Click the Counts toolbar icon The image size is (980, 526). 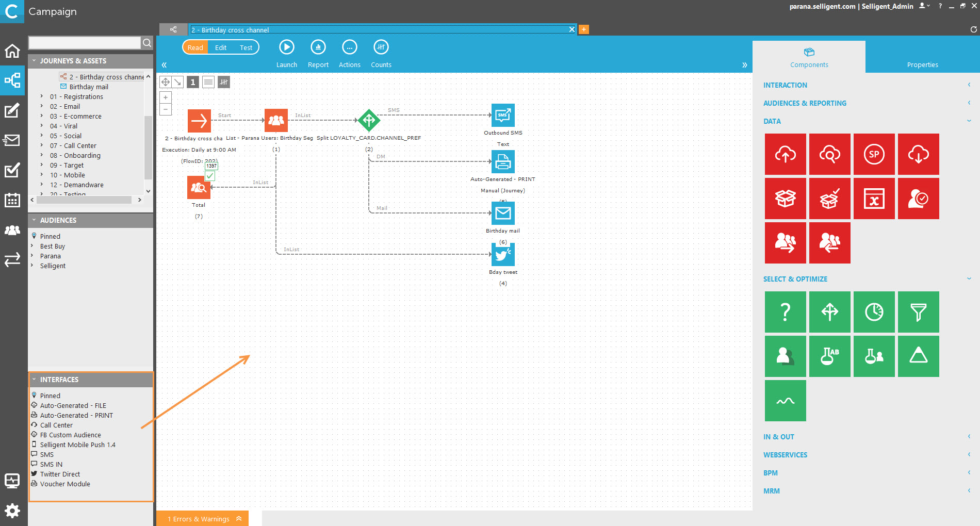point(381,47)
